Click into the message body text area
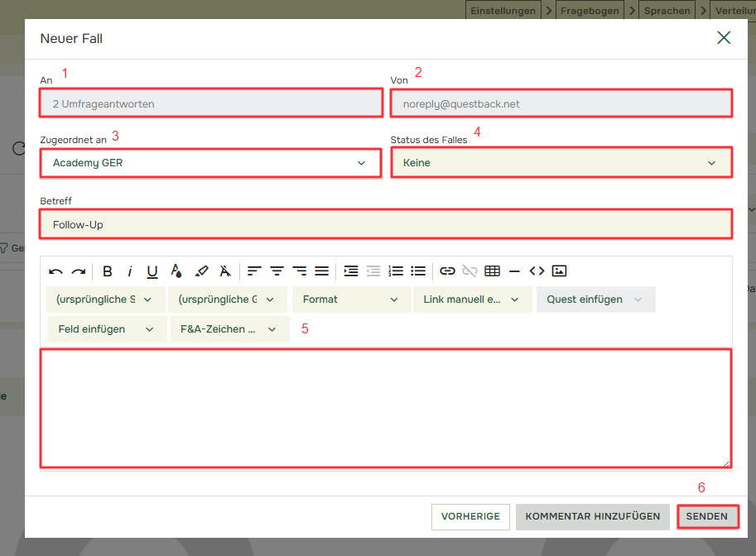 pos(385,408)
